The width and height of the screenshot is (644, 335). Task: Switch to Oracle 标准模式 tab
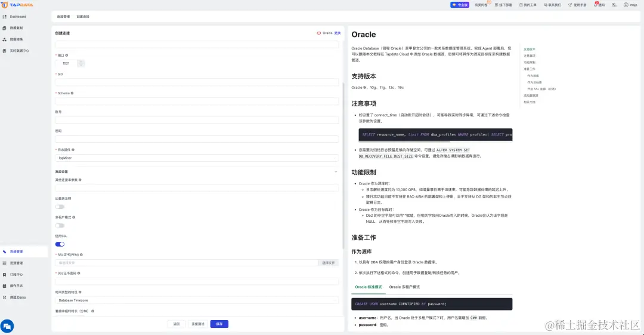point(369,287)
